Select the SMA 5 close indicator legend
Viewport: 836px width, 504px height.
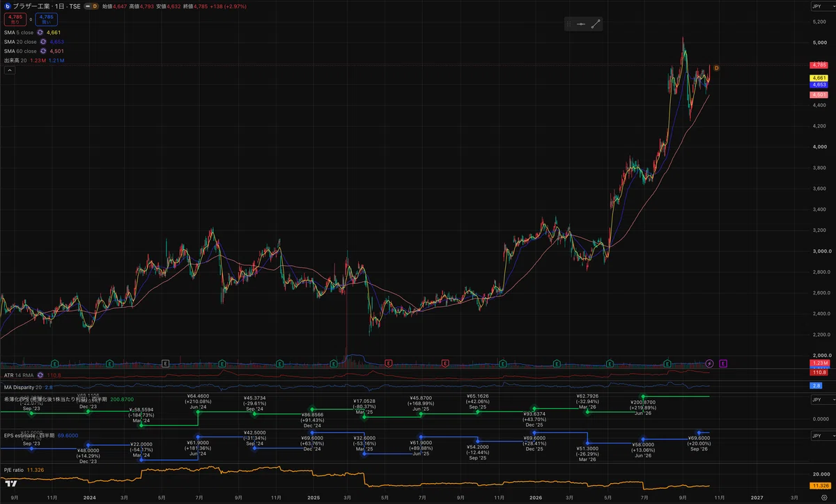tap(20, 33)
